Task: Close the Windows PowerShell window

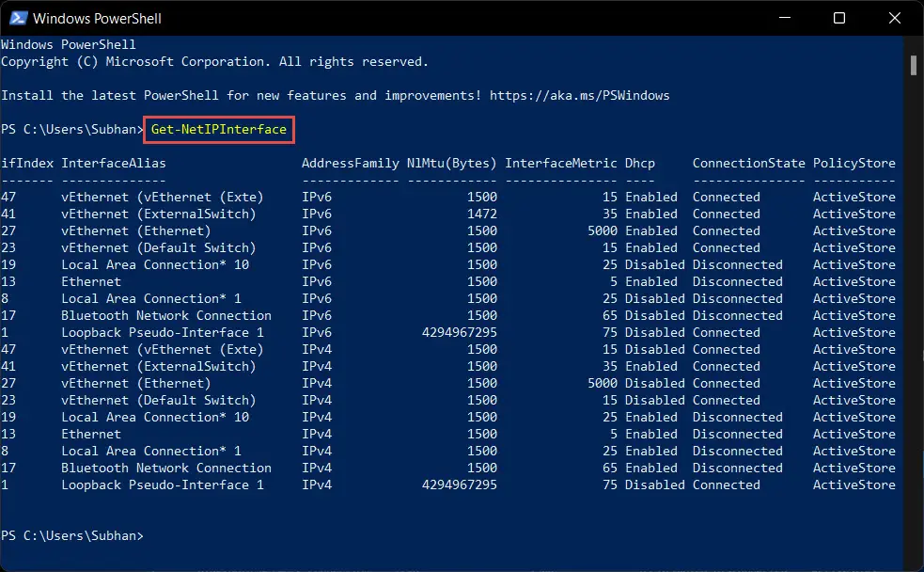Action: pyautogui.click(x=895, y=18)
